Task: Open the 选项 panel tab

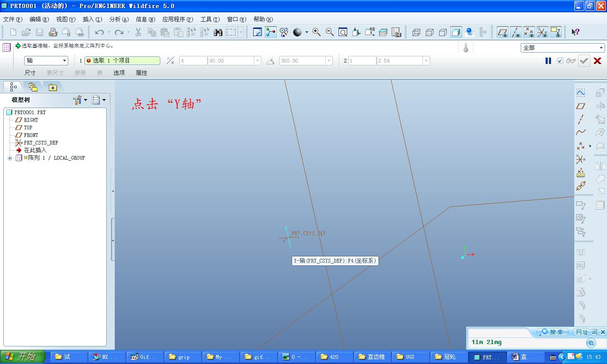Action: click(119, 73)
